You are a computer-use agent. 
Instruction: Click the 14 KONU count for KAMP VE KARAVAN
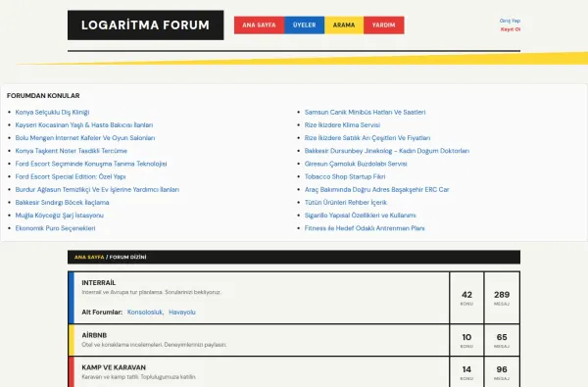(466, 372)
